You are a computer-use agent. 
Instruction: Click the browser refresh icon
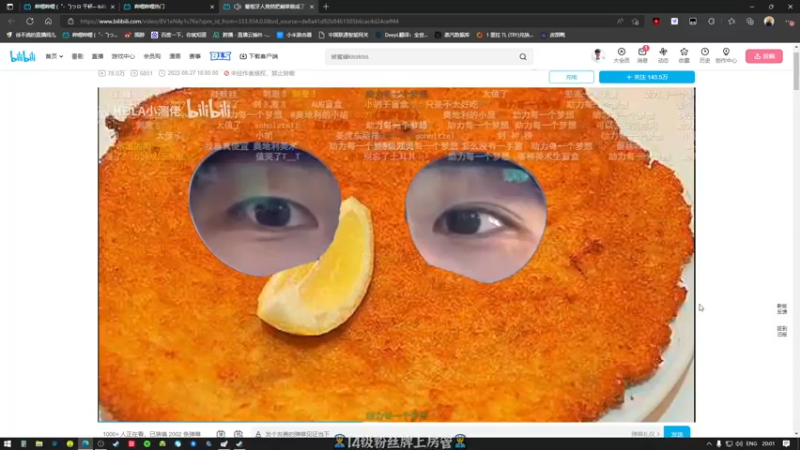[30, 21]
